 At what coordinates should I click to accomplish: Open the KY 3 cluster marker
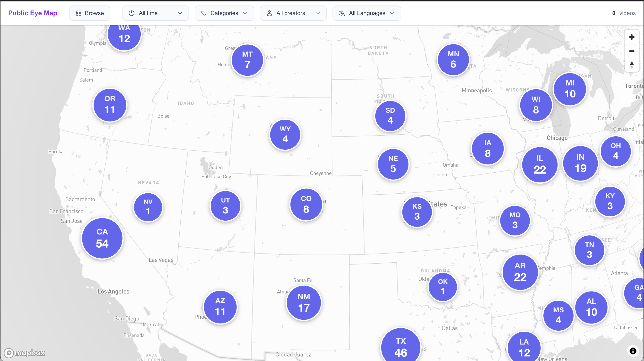click(x=610, y=201)
